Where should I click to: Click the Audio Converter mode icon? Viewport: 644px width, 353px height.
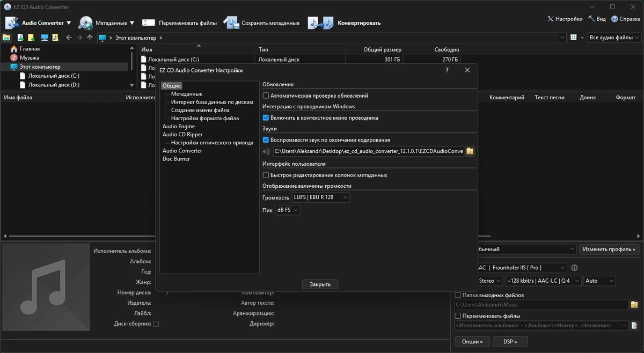(x=12, y=23)
